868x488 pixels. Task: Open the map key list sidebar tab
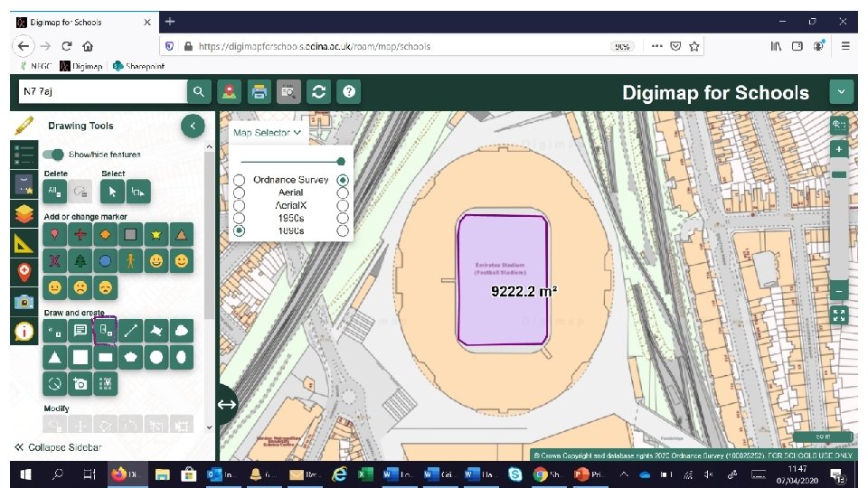point(24,155)
